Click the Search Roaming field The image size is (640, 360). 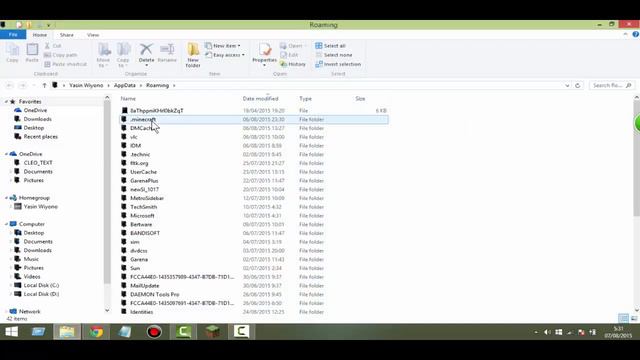point(611,85)
